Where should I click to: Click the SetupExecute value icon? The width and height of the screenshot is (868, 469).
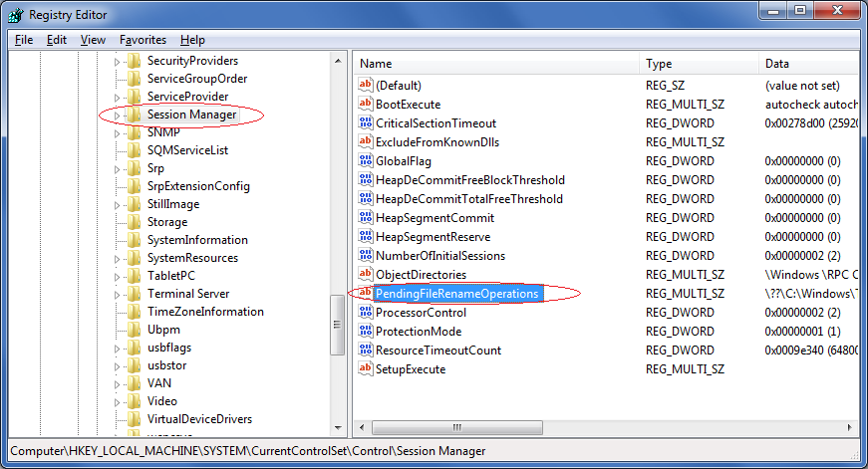point(365,369)
